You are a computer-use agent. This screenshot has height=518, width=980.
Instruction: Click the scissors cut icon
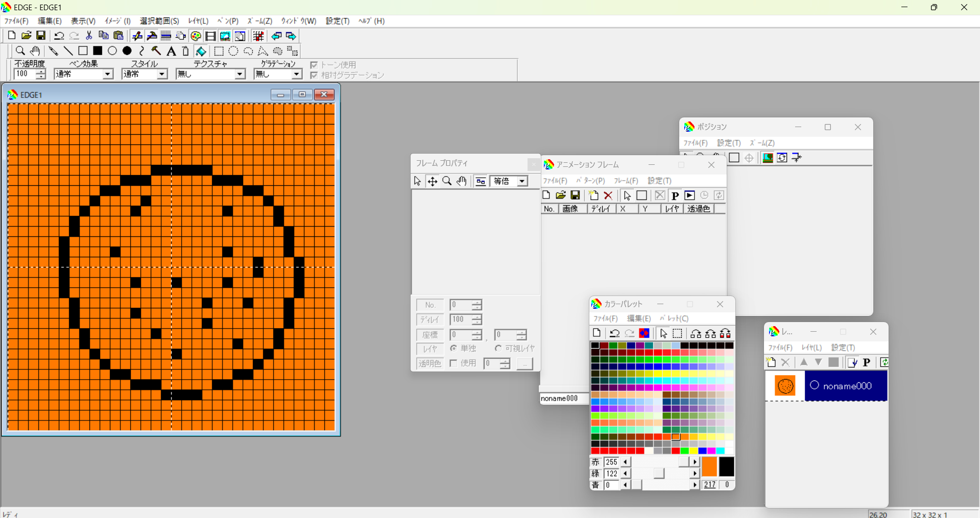89,36
